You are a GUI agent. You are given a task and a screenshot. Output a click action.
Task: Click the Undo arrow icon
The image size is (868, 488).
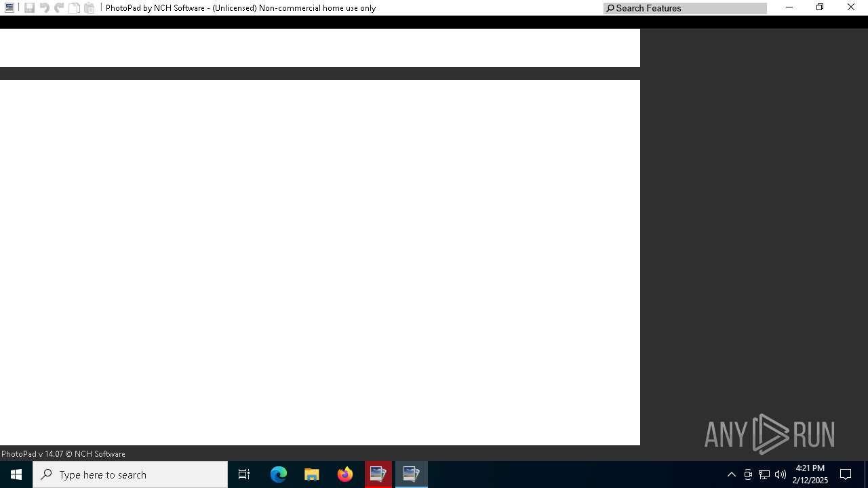coord(44,7)
